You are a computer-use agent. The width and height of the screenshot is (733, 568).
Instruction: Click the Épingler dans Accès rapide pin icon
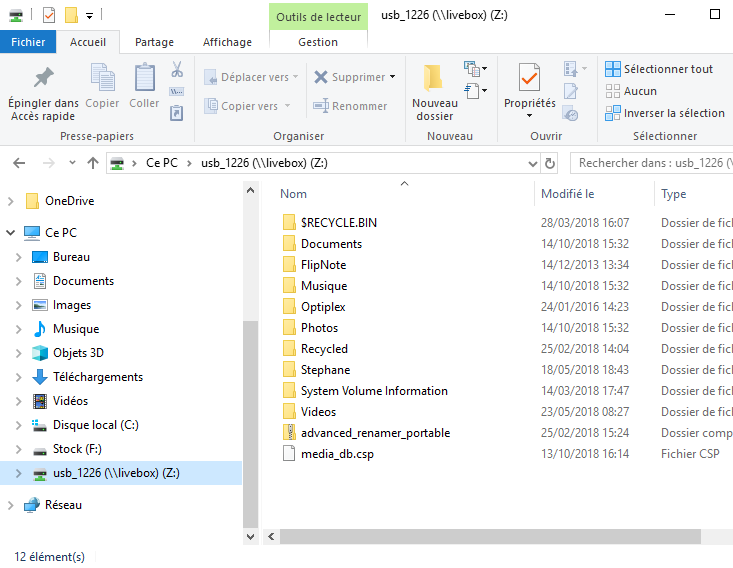[x=43, y=78]
